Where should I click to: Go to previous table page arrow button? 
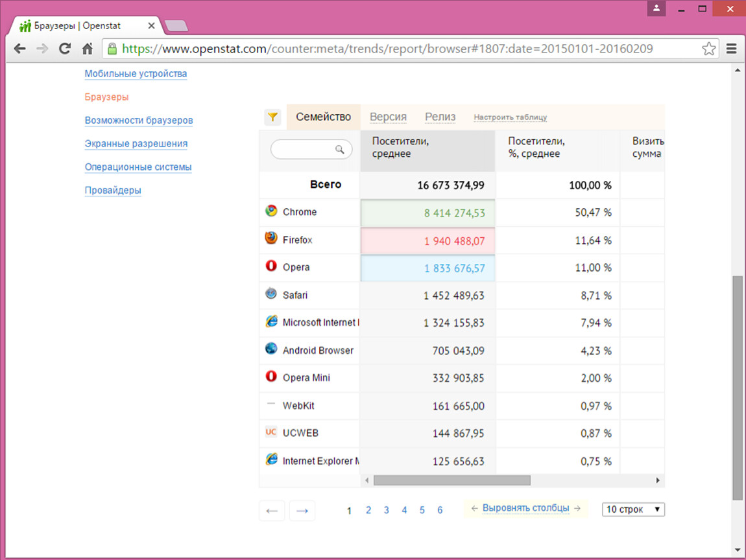[272, 511]
